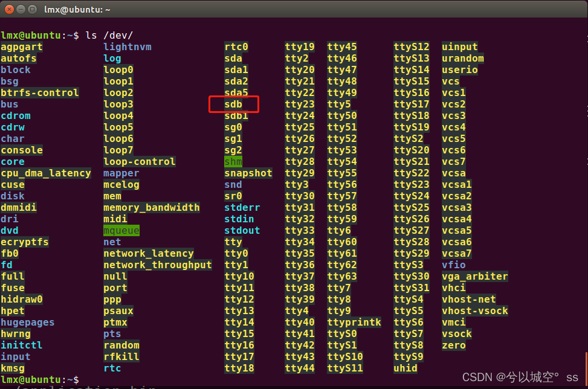This screenshot has height=389, width=588.
Task: Click the ttyprintk entry in the listing
Action: pyautogui.click(x=355, y=322)
